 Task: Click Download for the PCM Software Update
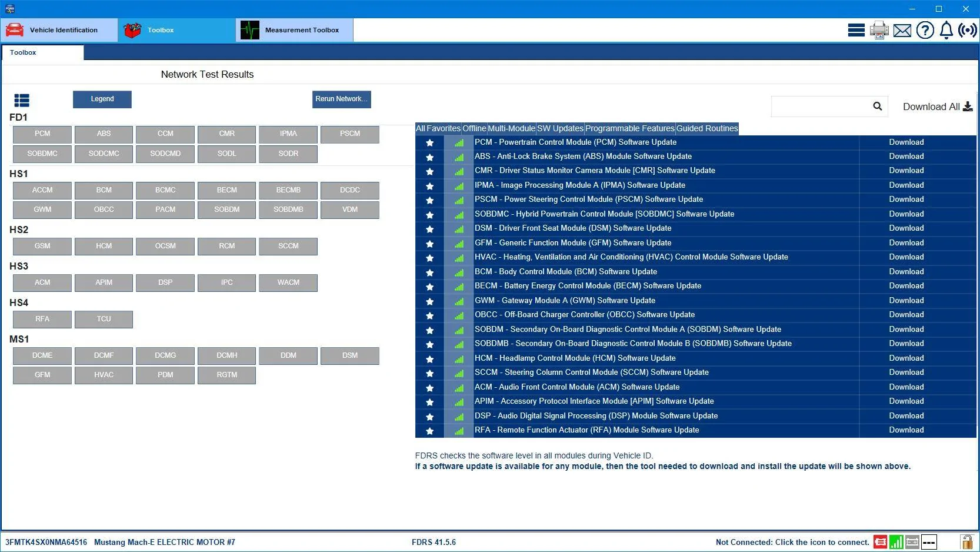coord(906,142)
